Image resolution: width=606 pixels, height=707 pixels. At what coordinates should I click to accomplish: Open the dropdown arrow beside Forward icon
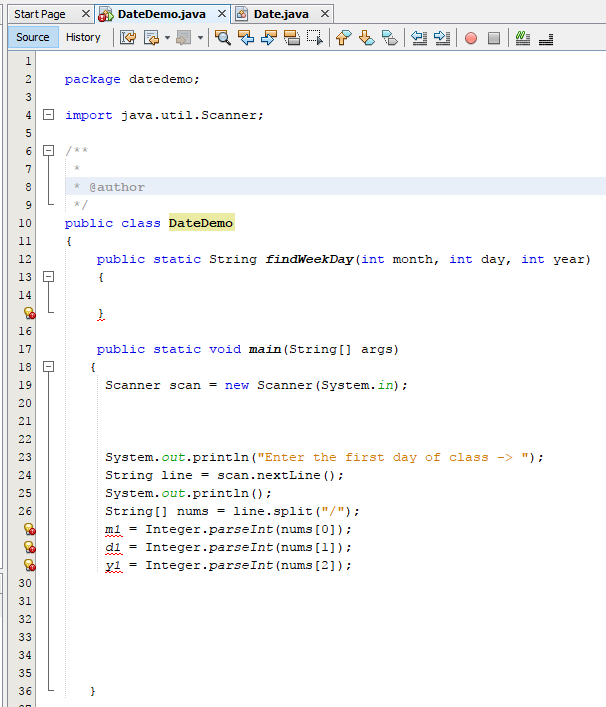(200, 38)
